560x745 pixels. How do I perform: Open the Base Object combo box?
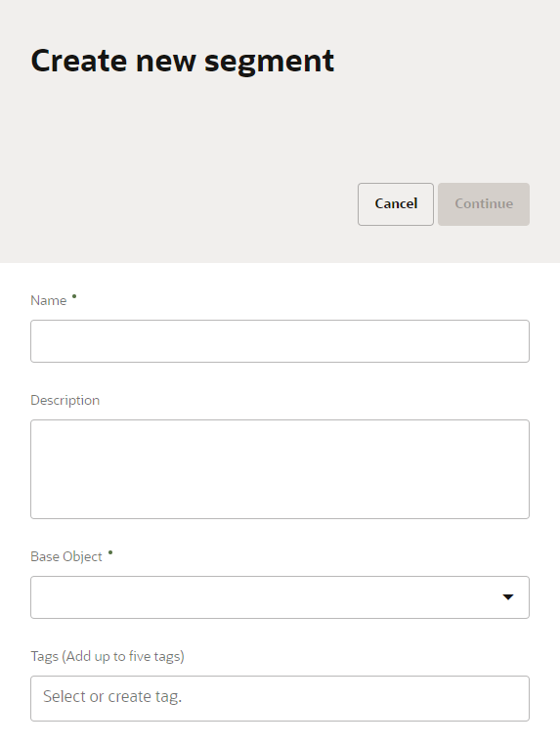[x=280, y=597]
